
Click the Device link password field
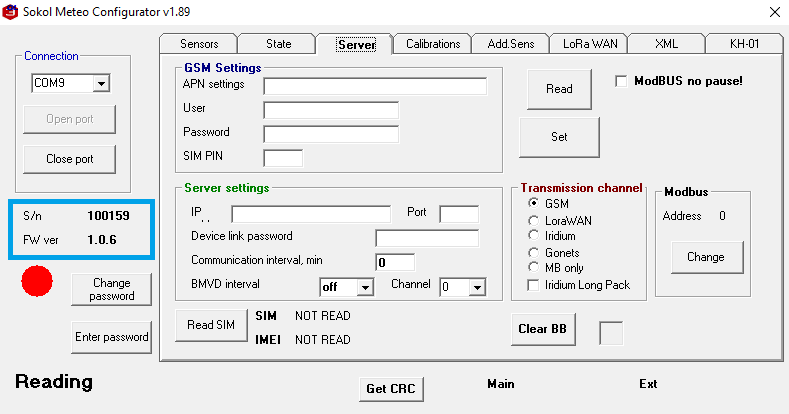pos(427,238)
